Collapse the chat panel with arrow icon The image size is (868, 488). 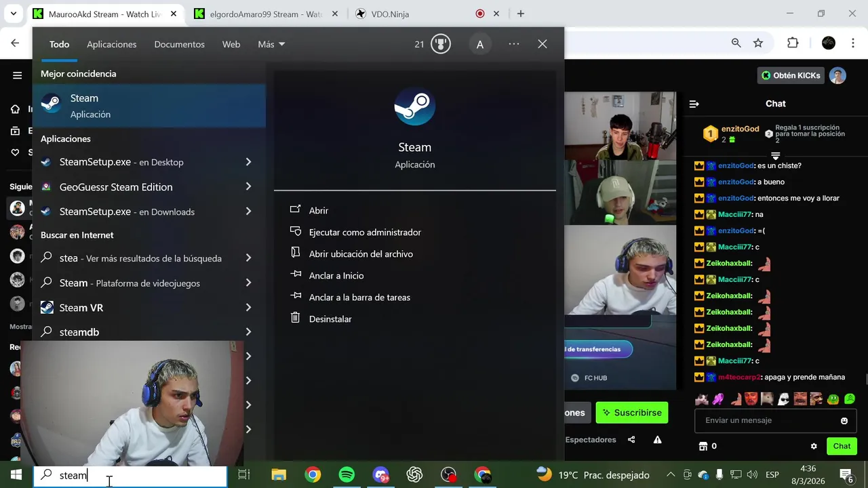point(694,104)
